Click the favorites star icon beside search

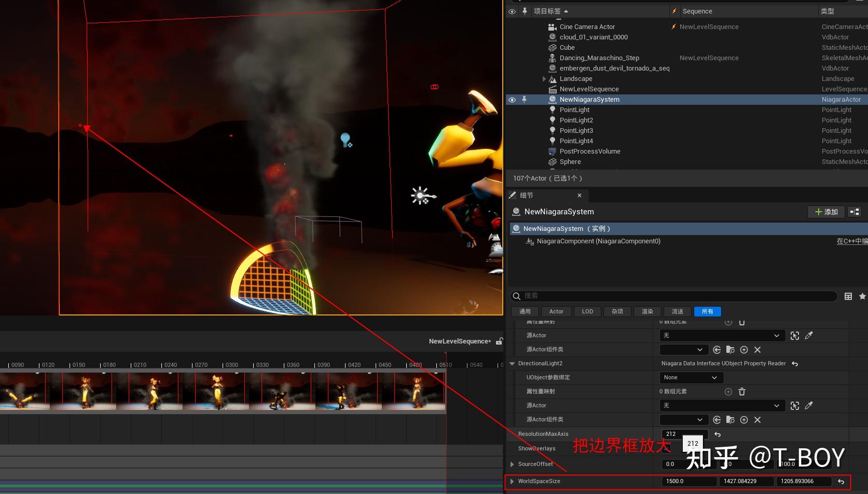coord(862,296)
